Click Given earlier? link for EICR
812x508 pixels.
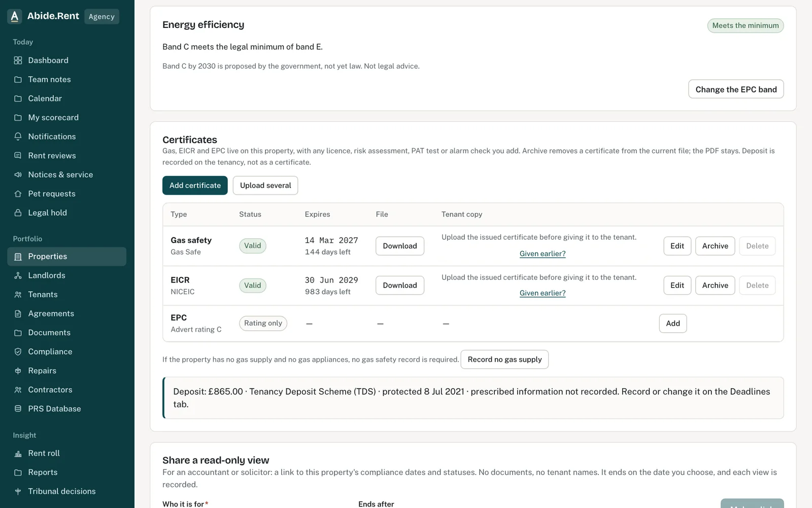543,293
